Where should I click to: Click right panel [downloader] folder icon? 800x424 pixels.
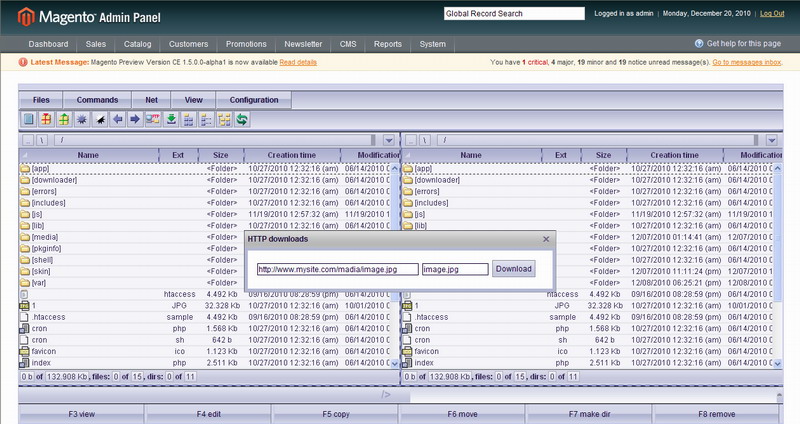click(408, 180)
